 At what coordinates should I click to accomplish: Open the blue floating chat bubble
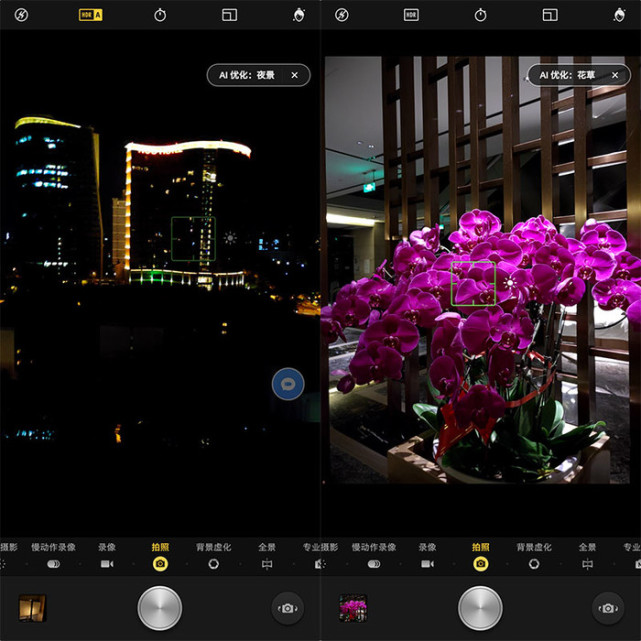tap(288, 384)
